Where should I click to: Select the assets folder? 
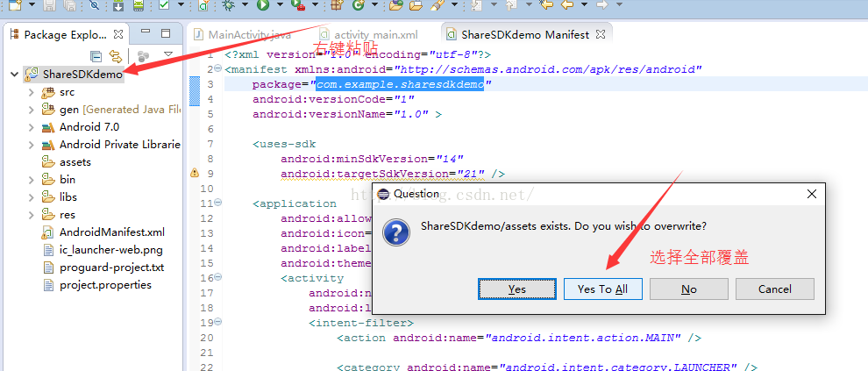(75, 162)
